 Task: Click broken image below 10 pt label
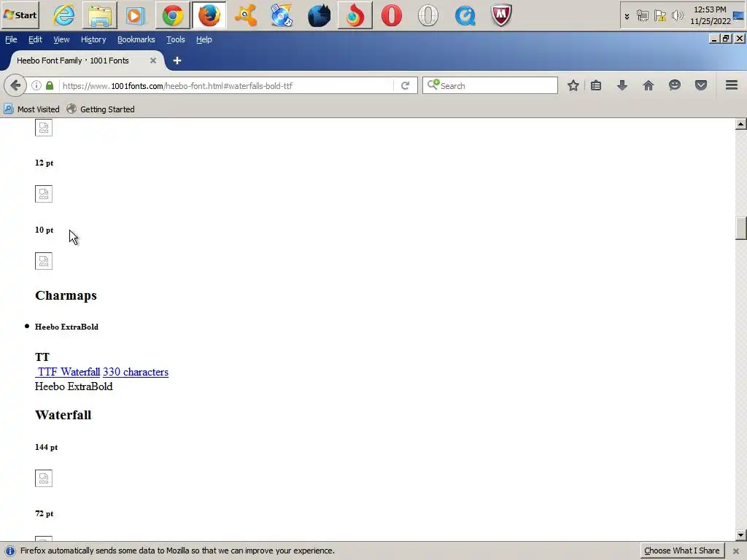pos(44,261)
